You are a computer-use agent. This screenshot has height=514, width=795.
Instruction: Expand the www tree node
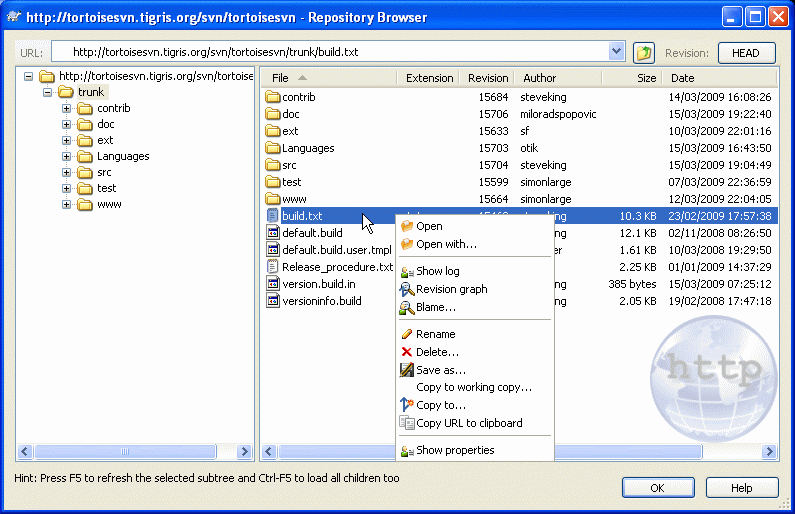(x=66, y=205)
